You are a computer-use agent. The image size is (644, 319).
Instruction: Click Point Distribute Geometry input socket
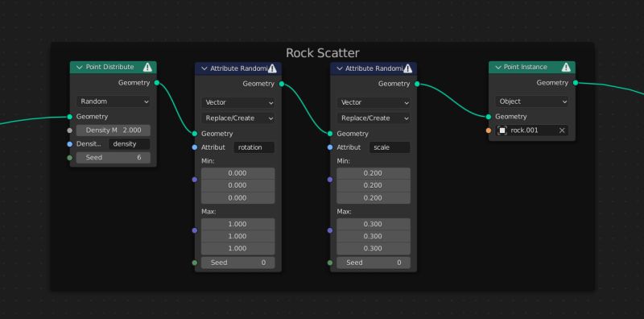coord(70,117)
